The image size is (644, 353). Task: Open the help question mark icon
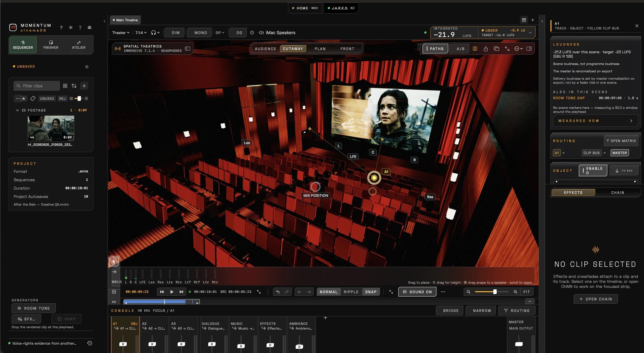80,27
